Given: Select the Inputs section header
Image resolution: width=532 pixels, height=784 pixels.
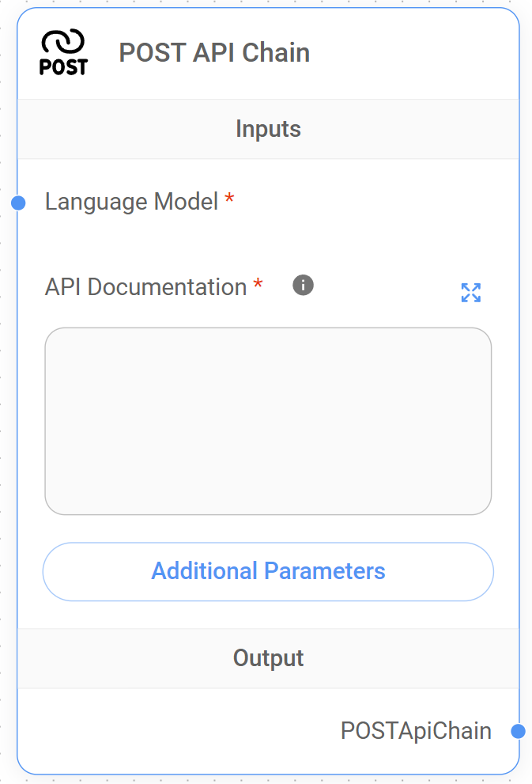Looking at the screenshot, I should (x=268, y=128).
